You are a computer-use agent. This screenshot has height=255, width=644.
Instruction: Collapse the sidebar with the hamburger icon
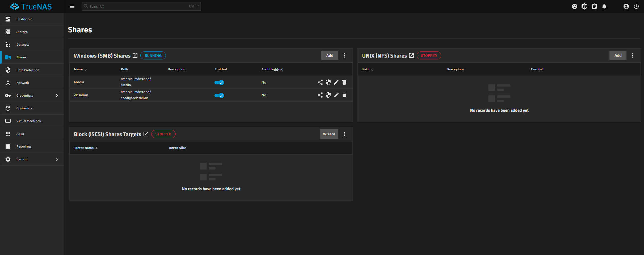coord(72,6)
